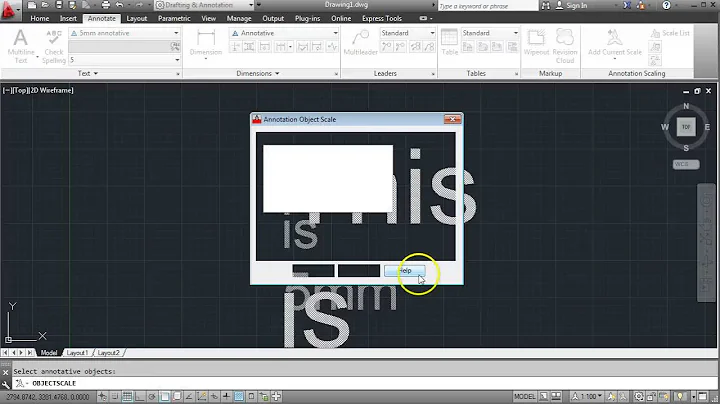
Task: Toggle Object Snap in status bar
Action: (x=164, y=396)
